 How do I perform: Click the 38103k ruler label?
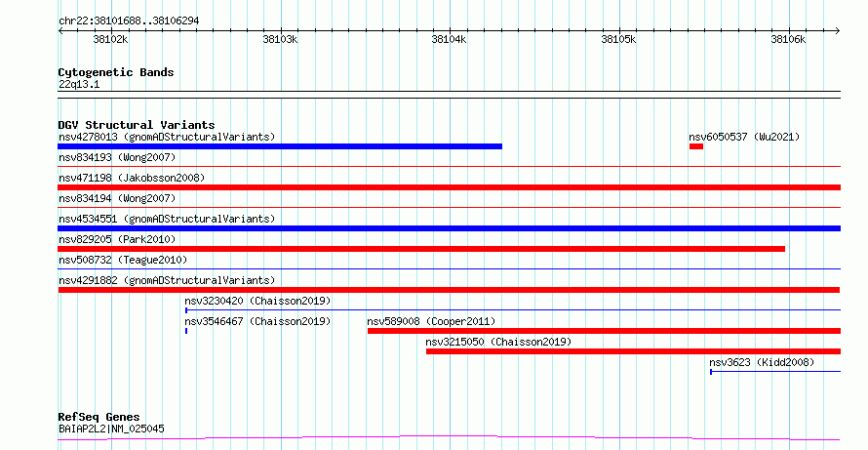(x=280, y=39)
